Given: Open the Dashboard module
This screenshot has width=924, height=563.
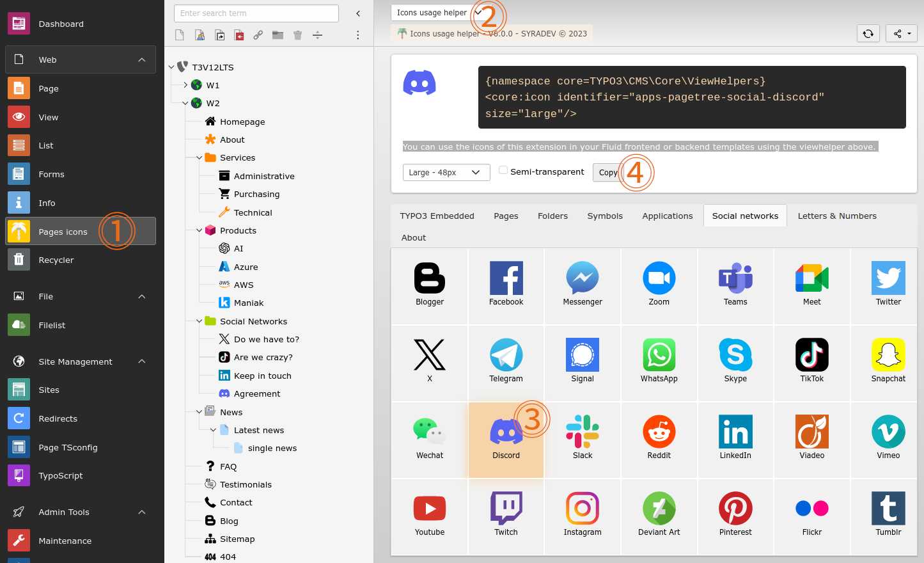Looking at the screenshot, I should 81,24.
